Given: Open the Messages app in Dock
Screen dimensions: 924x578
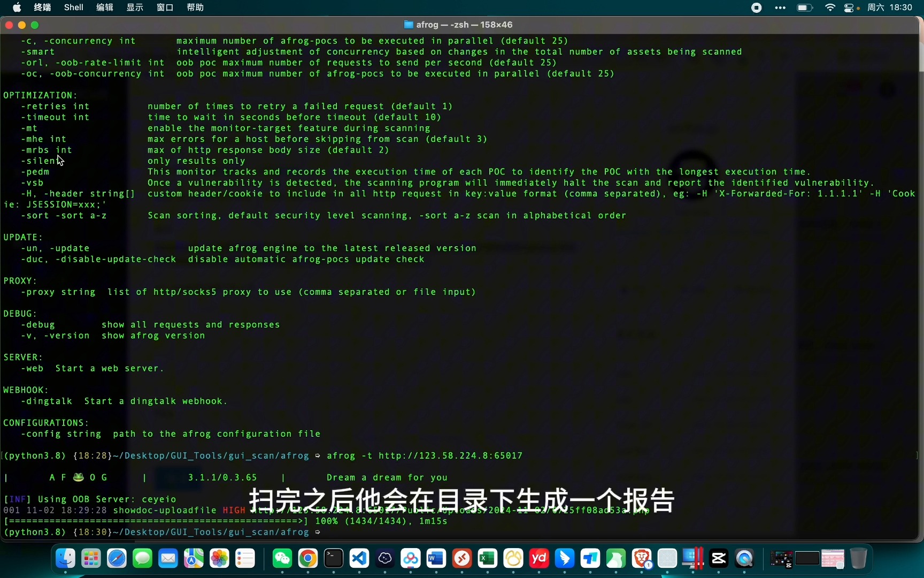Looking at the screenshot, I should coord(142,559).
